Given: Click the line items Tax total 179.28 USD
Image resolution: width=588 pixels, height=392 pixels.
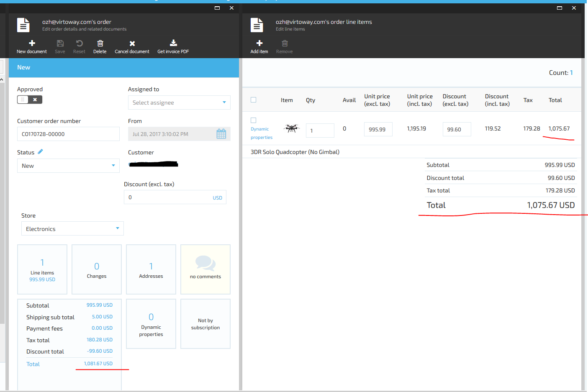Looking at the screenshot, I should click(560, 190).
